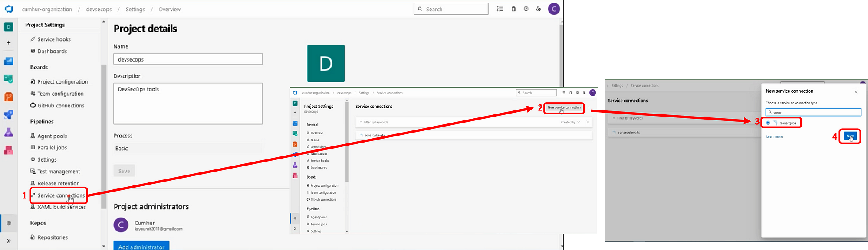
Task: Open more options dots beside New service connection
Action: 589,107
